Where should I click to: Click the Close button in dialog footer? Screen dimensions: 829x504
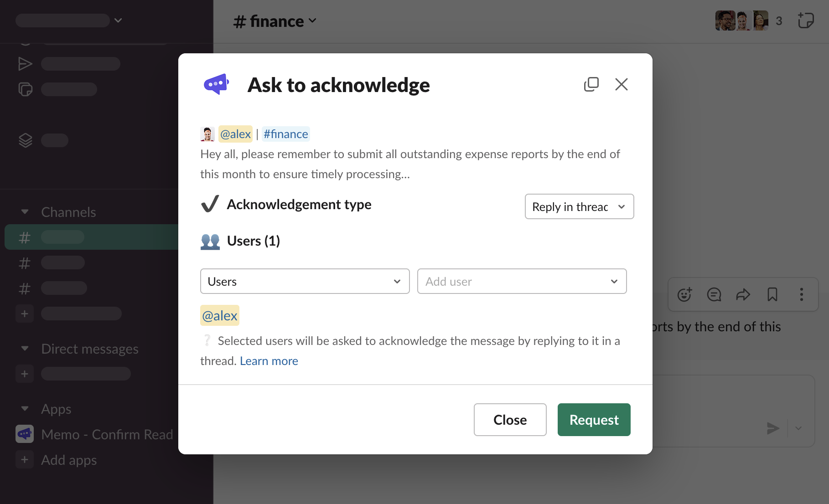click(510, 420)
